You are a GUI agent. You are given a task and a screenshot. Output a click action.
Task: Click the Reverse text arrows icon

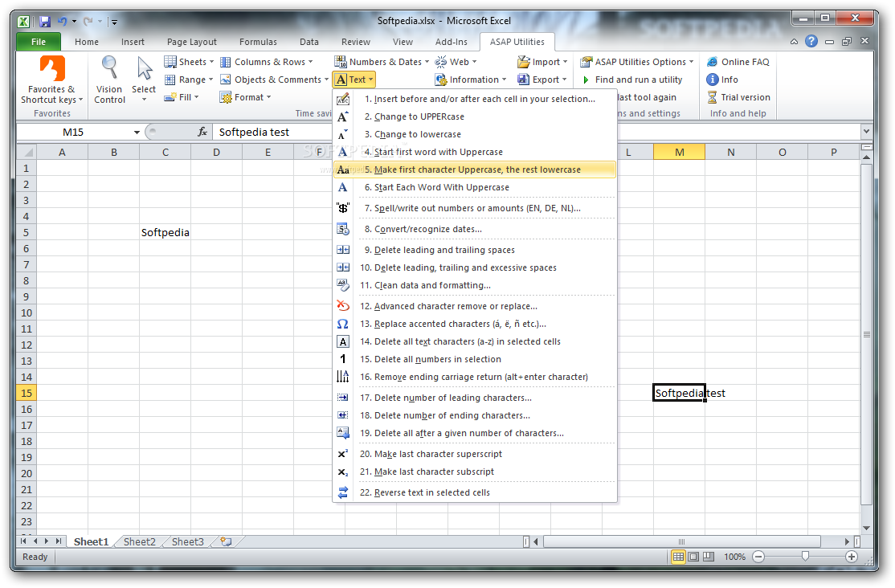coord(342,492)
